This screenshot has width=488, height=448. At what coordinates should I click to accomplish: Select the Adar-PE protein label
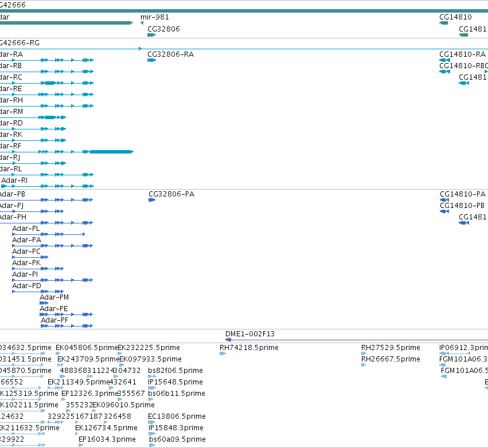(x=53, y=309)
